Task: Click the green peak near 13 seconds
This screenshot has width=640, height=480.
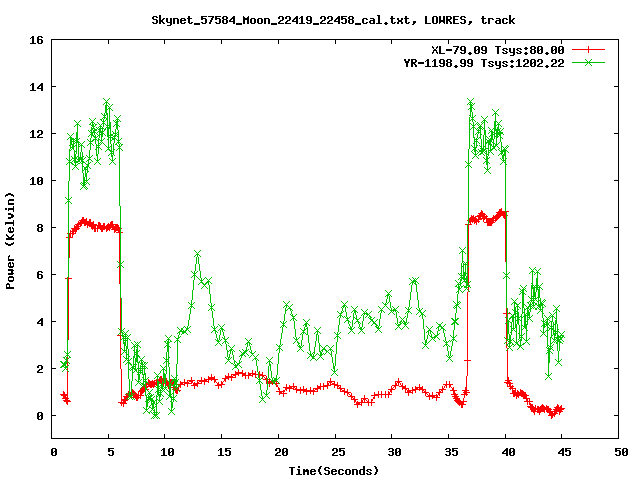Action: point(198,255)
